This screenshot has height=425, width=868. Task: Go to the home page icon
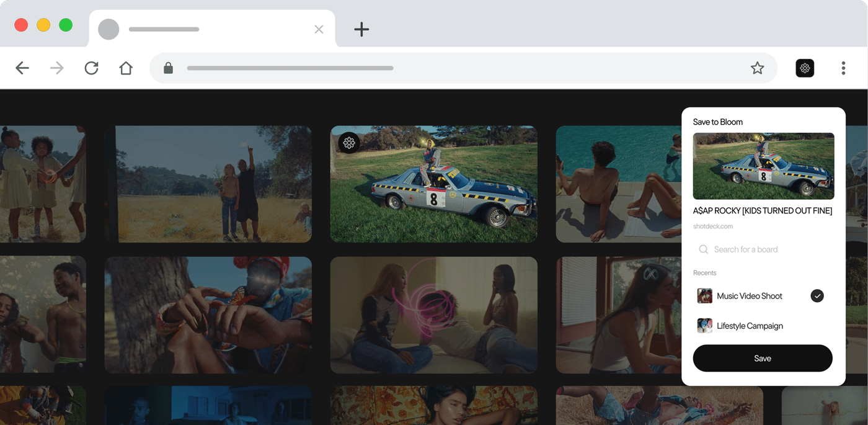126,68
